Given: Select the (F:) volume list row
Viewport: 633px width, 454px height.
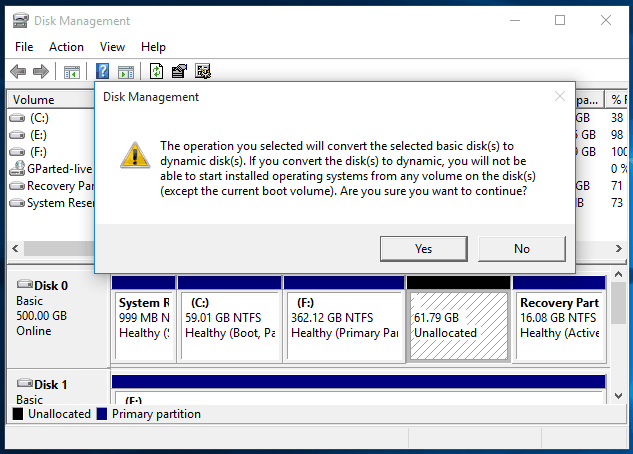Looking at the screenshot, I should (51, 152).
